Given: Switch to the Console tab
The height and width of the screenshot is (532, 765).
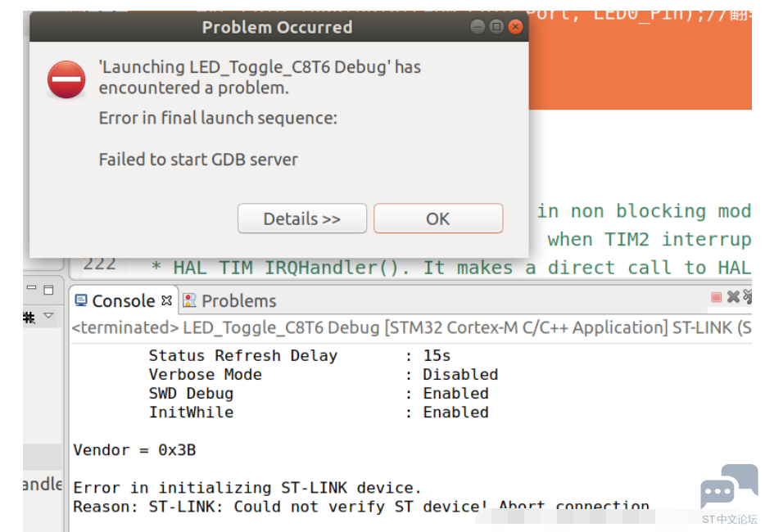Looking at the screenshot, I should pyautogui.click(x=124, y=301).
